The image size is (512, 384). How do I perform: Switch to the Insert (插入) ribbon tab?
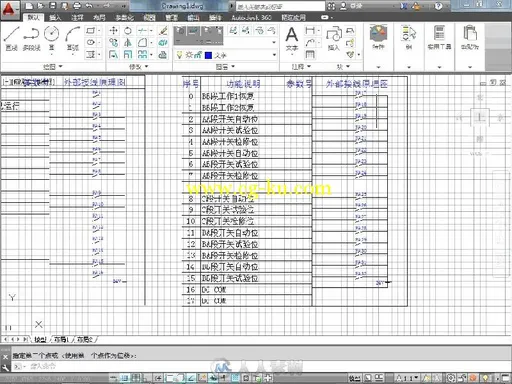pos(55,17)
